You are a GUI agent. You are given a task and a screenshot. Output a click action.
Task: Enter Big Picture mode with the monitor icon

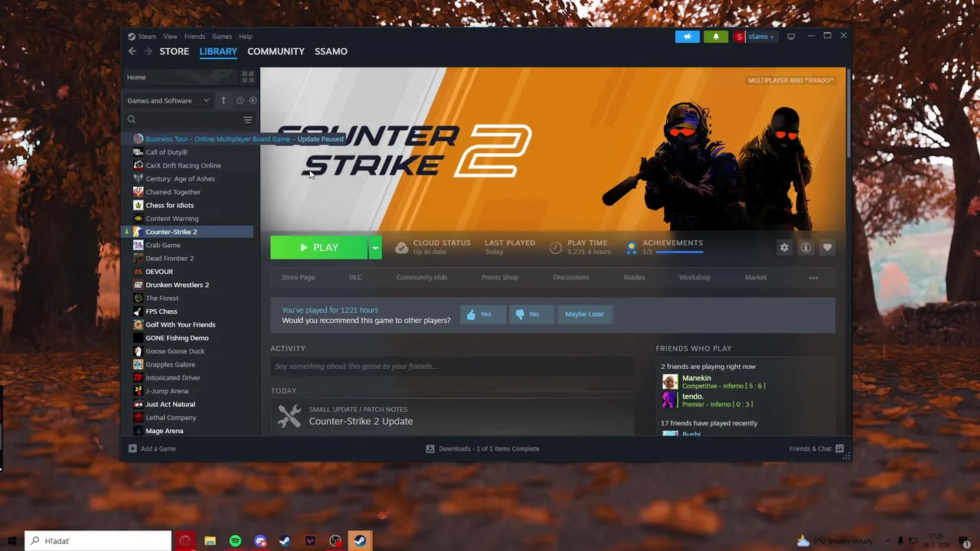tap(791, 36)
